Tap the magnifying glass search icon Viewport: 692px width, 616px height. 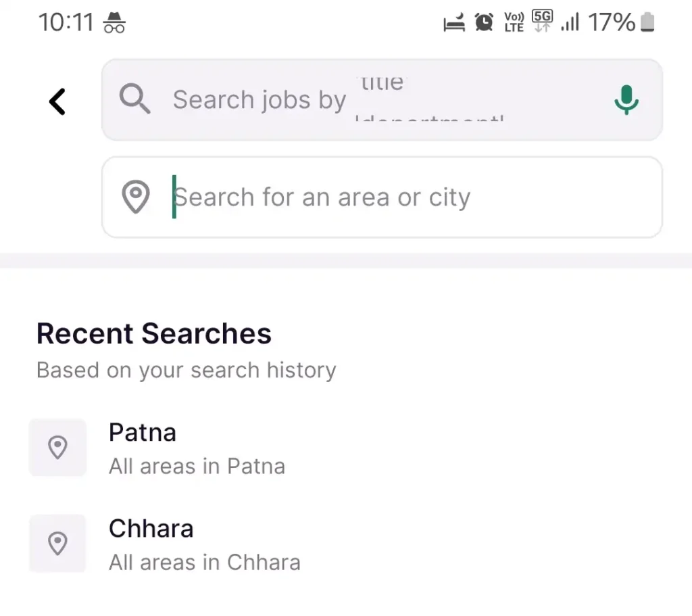tap(134, 99)
